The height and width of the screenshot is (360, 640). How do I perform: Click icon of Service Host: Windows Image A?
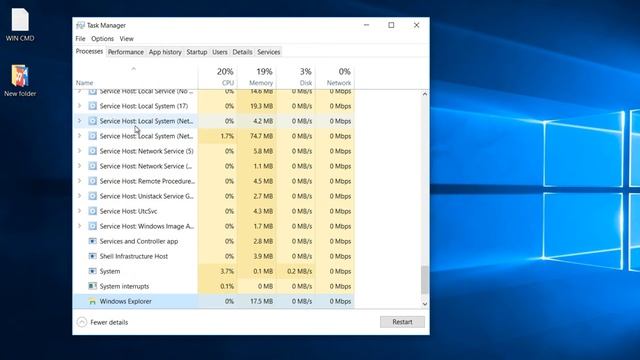93,226
